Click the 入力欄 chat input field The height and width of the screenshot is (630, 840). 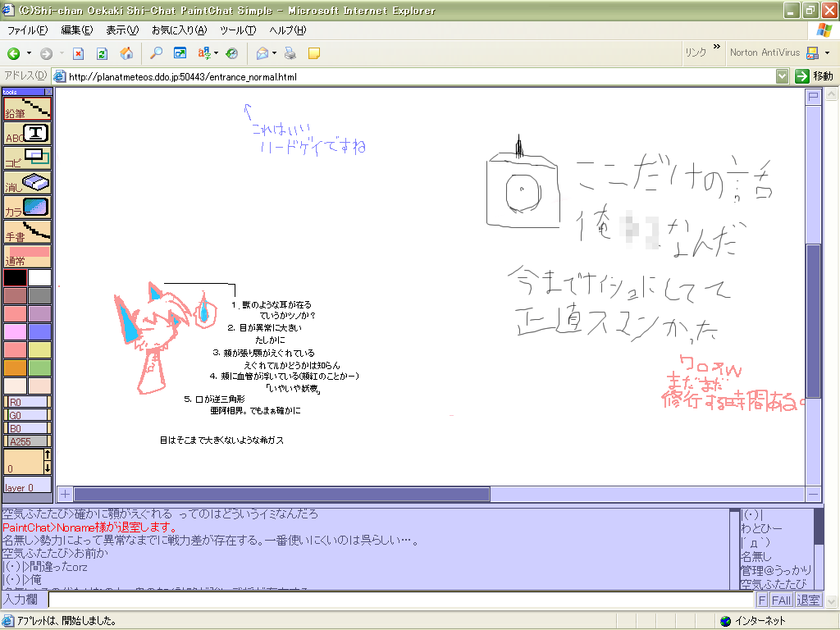(400, 600)
